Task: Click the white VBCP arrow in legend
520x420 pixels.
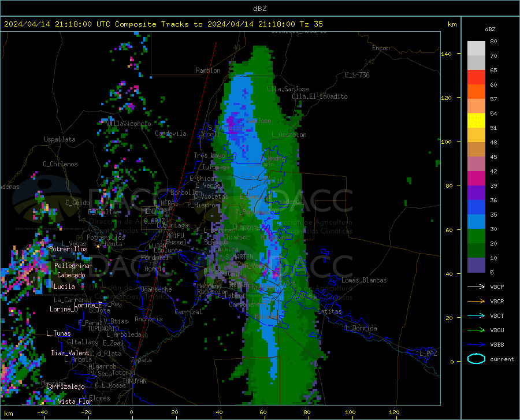Action: pos(476,287)
